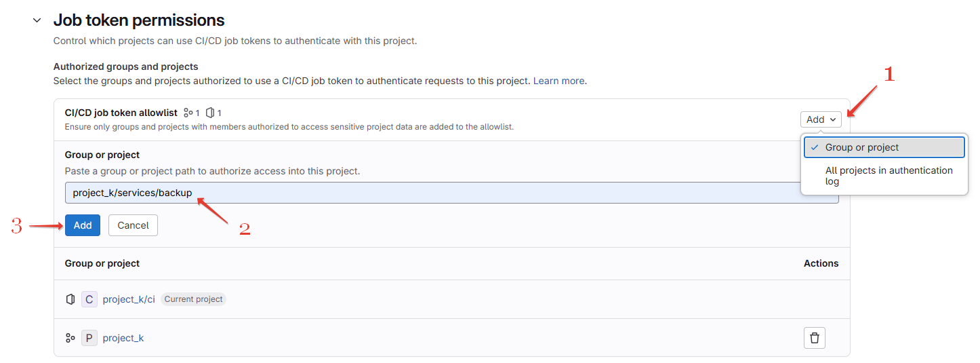This screenshot has height=363, width=980.
Task: Collapse the Job token permissions section
Action: click(37, 21)
